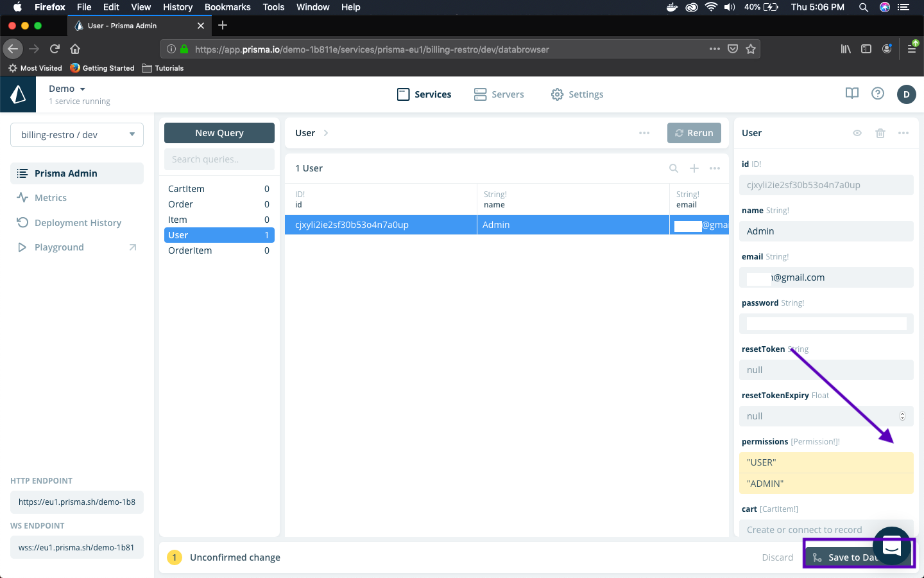Click the eye icon in User panel
This screenshot has width=924, height=578.
coord(857,133)
